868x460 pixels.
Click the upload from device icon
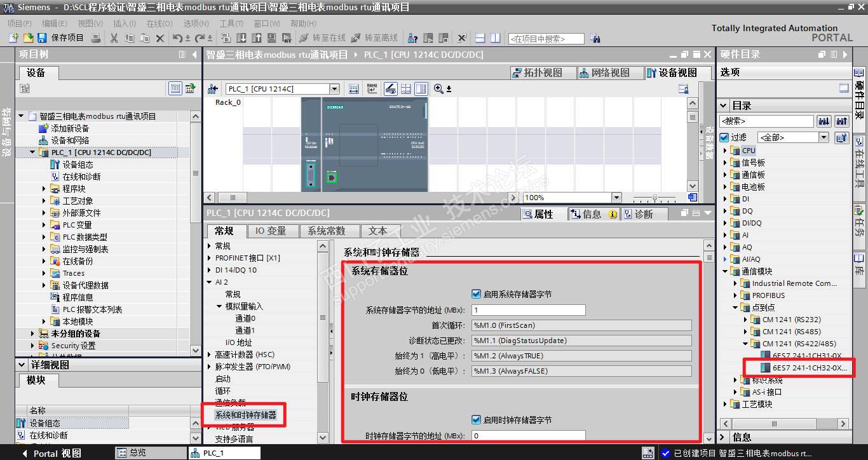257,38
